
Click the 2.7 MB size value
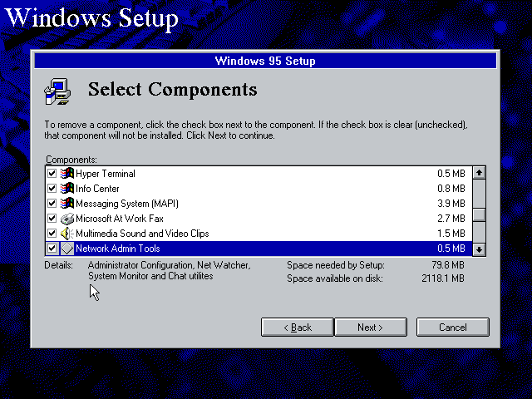click(x=451, y=219)
